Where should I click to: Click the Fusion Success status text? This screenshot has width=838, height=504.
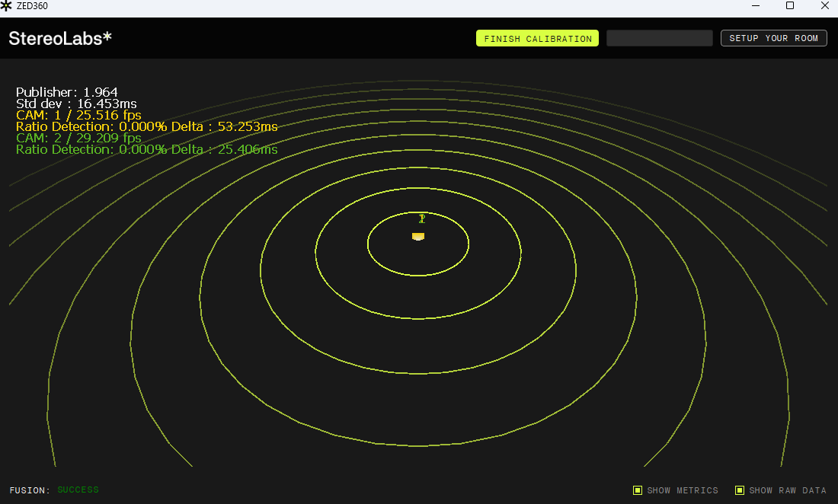click(x=78, y=490)
